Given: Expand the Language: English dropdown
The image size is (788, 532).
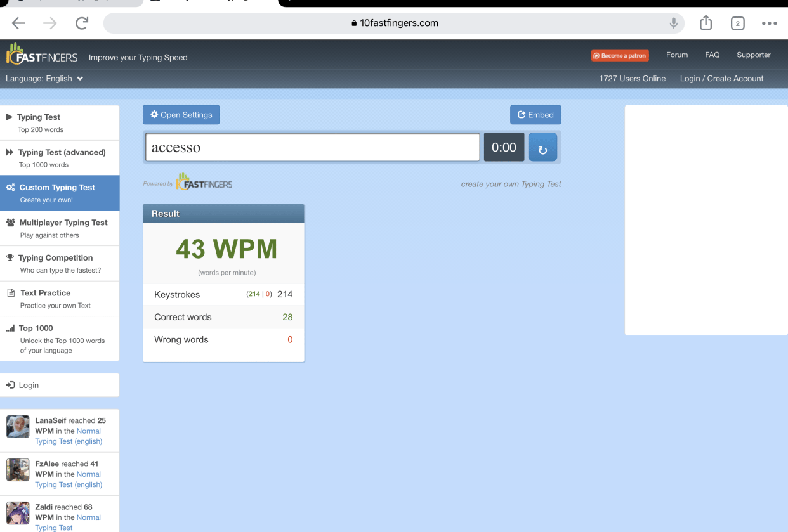Looking at the screenshot, I should (44, 79).
